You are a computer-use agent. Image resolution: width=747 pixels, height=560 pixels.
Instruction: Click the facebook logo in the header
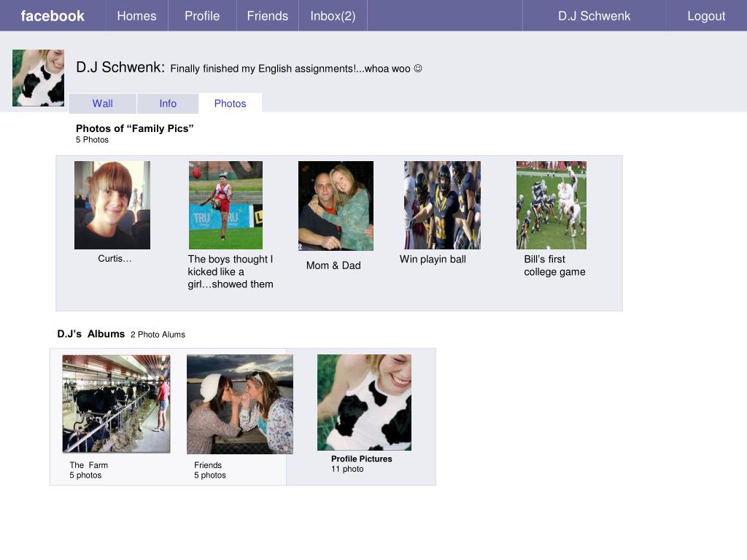53,16
